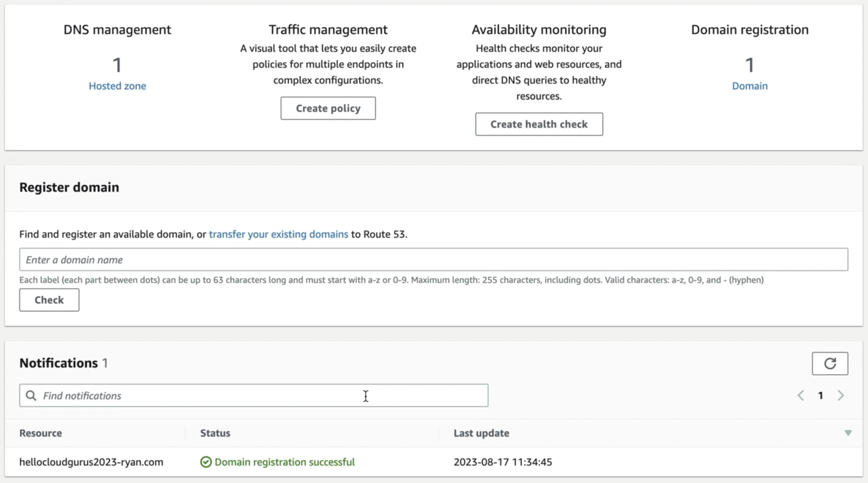Click the Notifications section heading
Image resolution: width=868 pixels, height=483 pixels.
(x=59, y=363)
